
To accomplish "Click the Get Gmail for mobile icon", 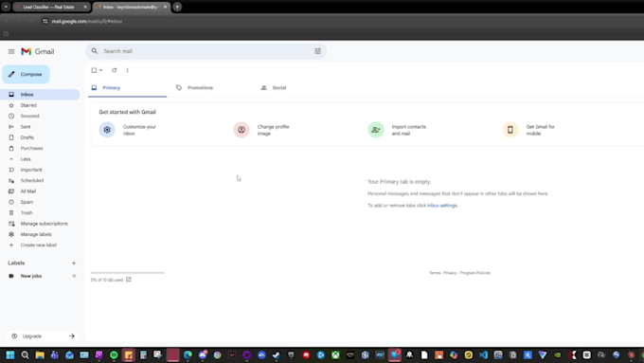I will coord(510,130).
